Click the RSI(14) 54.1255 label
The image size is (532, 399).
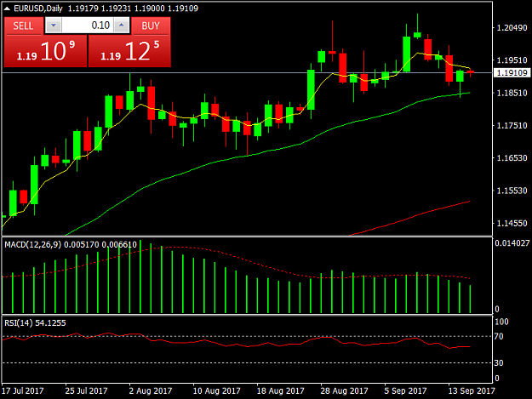[x=35, y=322]
